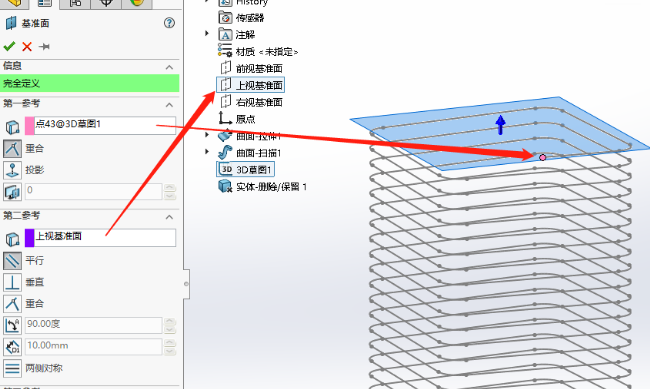This screenshot has height=389, width=650.
Task: Toggle second reference 垂直 perpendicular constraint
Action: coord(12,282)
